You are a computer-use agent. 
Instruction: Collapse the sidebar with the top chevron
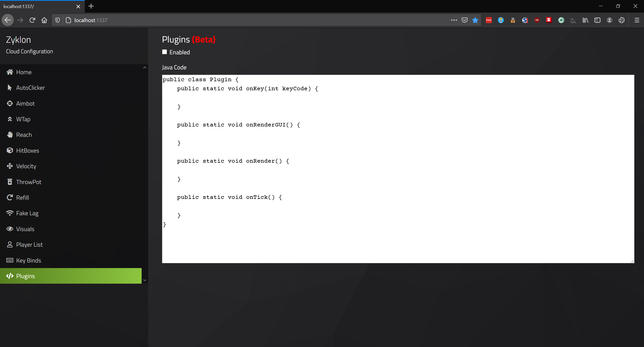click(x=145, y=67)
